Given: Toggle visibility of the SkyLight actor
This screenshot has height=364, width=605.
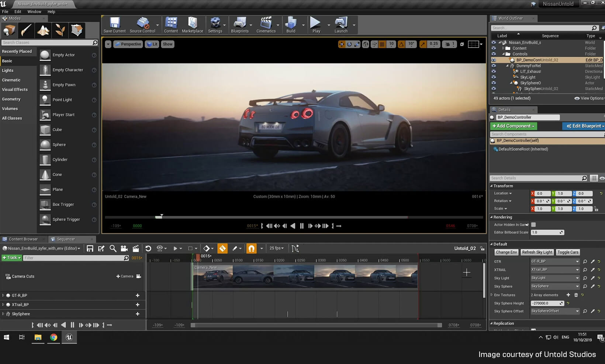Looking at the screenshot, I should tap(494, 77).
